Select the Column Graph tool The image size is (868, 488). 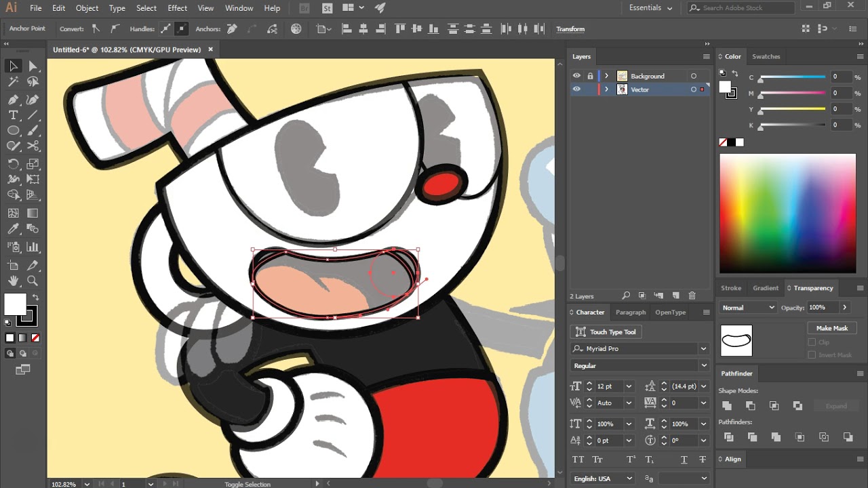coord(33,247)
